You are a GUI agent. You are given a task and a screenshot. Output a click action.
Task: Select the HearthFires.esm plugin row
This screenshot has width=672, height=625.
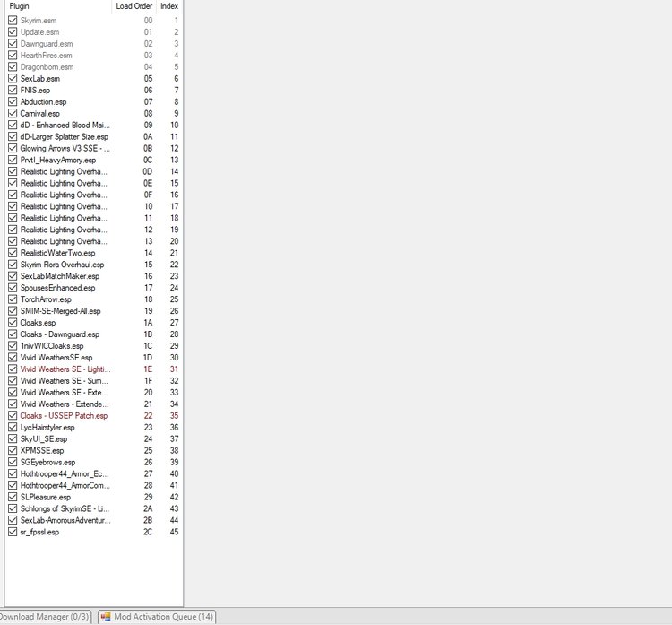[93, 56]
